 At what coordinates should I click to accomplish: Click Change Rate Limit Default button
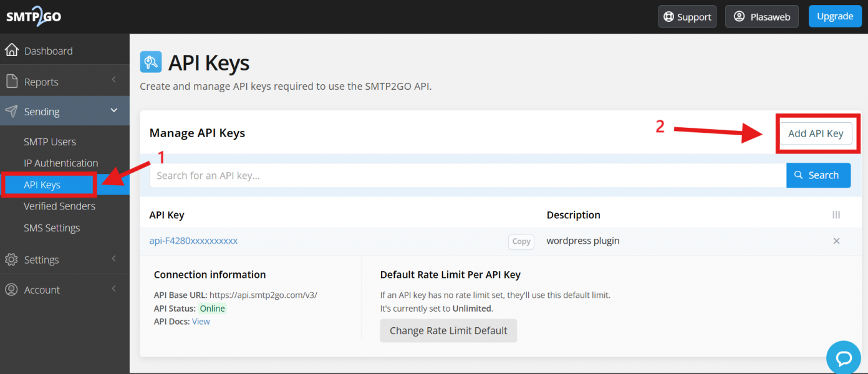coord(448,330)
